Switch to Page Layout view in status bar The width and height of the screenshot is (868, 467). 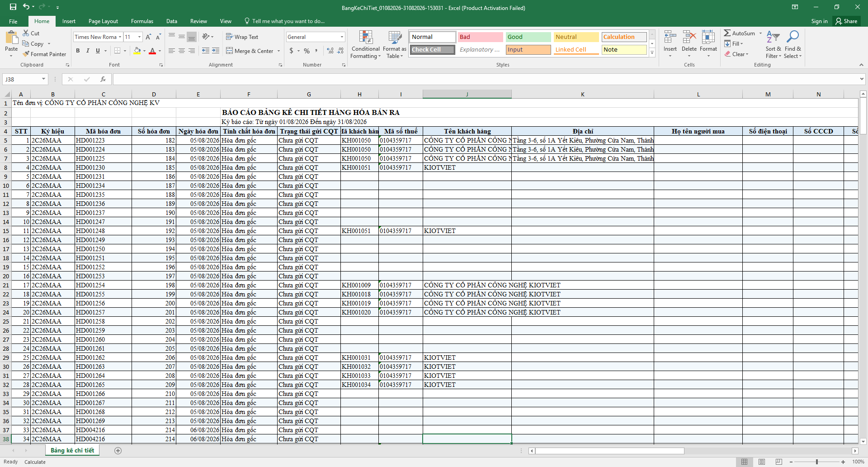pos(762,462)
